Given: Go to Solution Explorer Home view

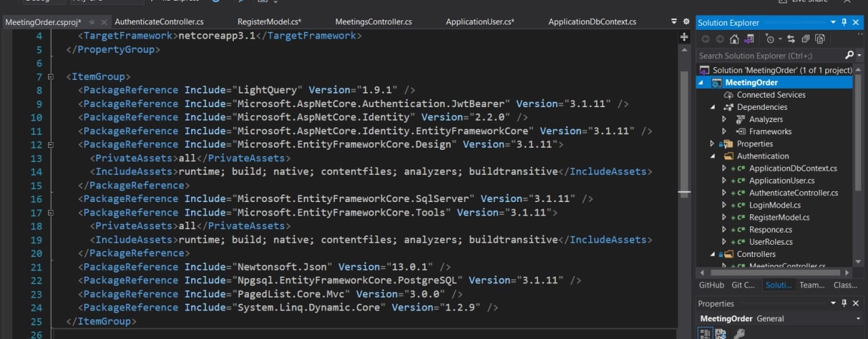Looking at the screenshot, I should point(734,39).
